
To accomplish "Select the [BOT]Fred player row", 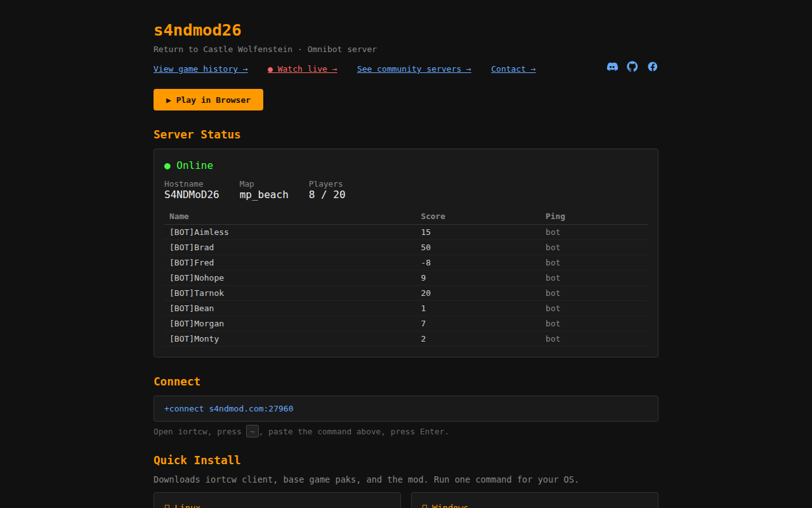I will [x=406, y=263].
